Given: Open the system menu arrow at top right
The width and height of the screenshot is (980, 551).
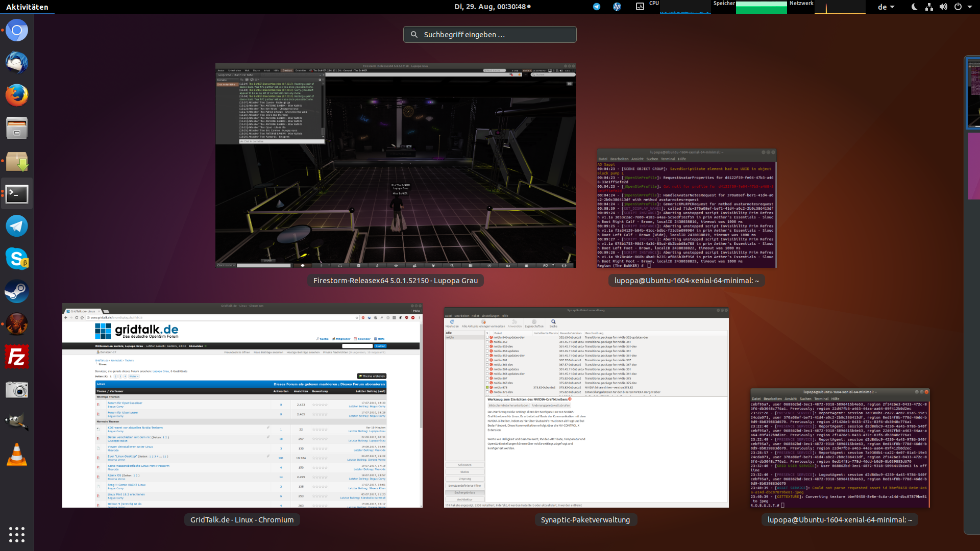Looking at the screenshot, I should click(970, 7).
